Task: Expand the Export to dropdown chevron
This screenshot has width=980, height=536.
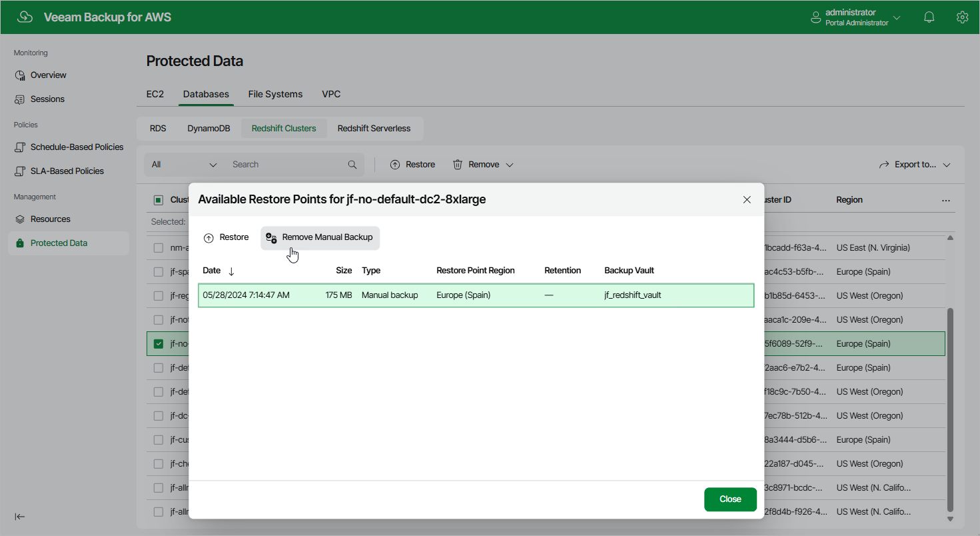Action: click(947, 165)
